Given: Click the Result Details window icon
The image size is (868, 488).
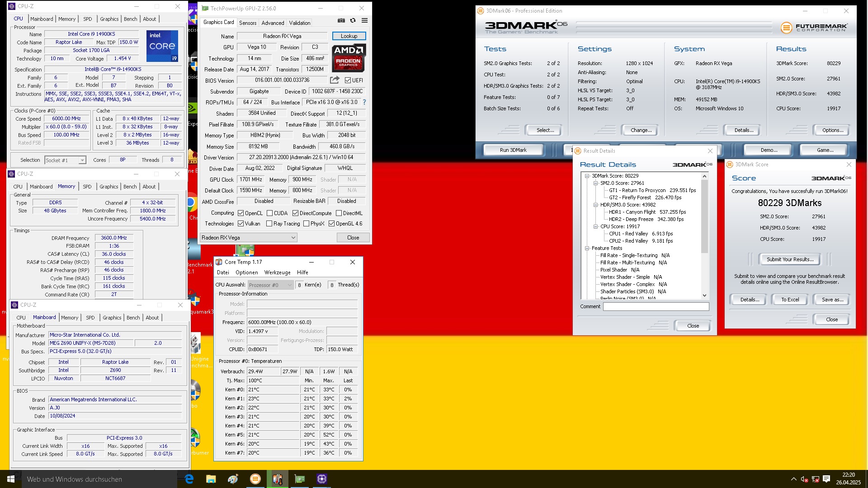Looking at the screenshot, I should click(x=578, y=151).
